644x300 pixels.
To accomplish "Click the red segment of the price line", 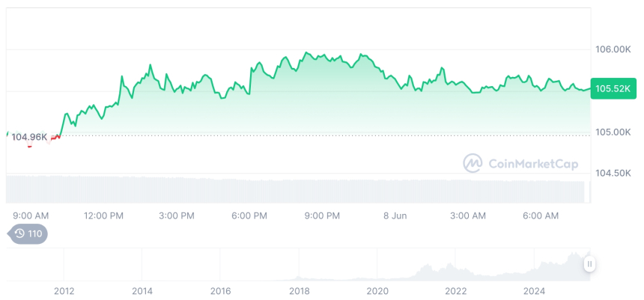I will [x=54, y=138].
